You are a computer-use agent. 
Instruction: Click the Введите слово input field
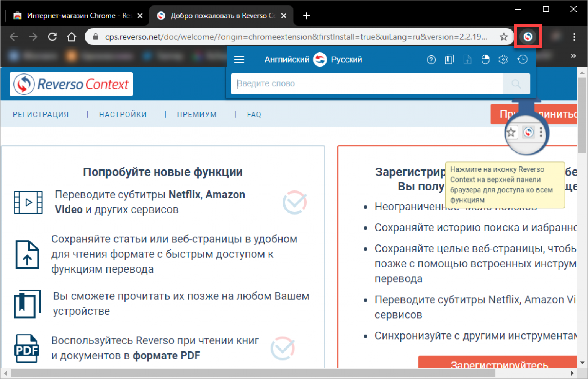click(x=367, y=84)
